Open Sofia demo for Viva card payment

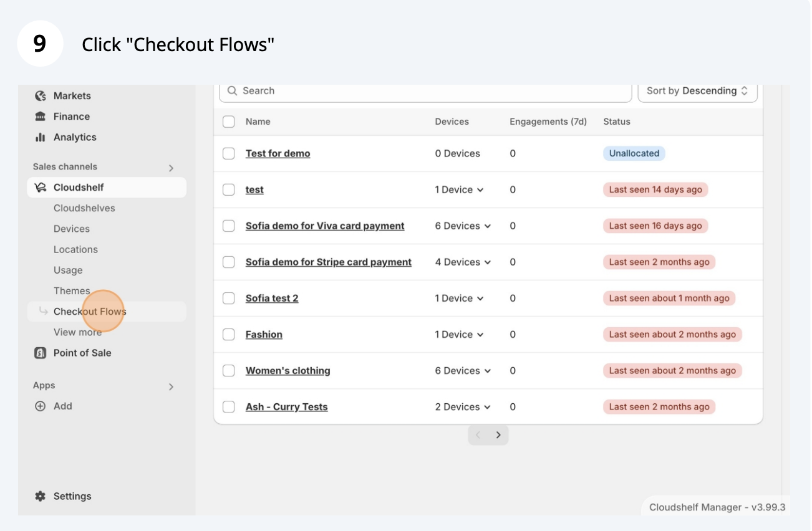coord(325,226)
